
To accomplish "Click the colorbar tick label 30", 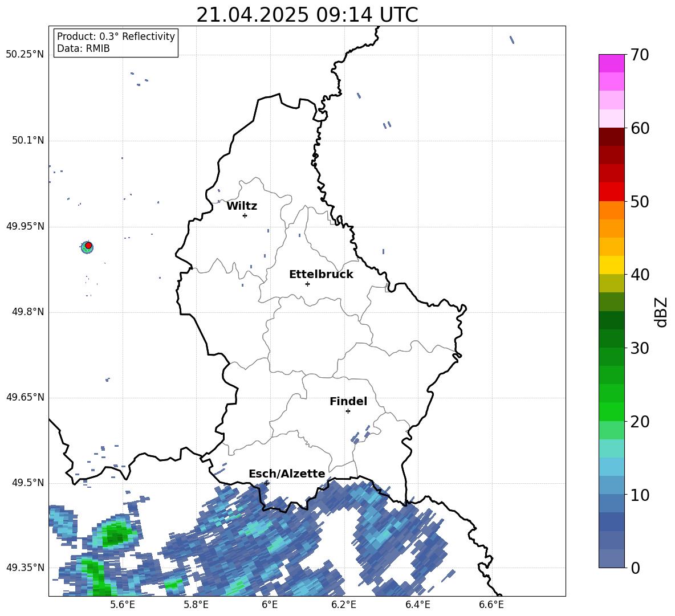I will pyautogui.click(x=640, y=348).
